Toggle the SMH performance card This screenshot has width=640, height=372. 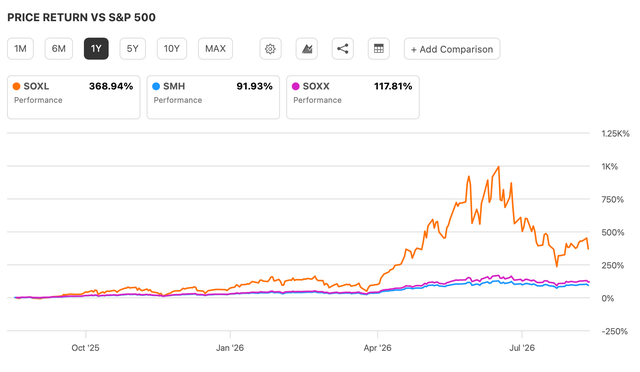(213, 97)
